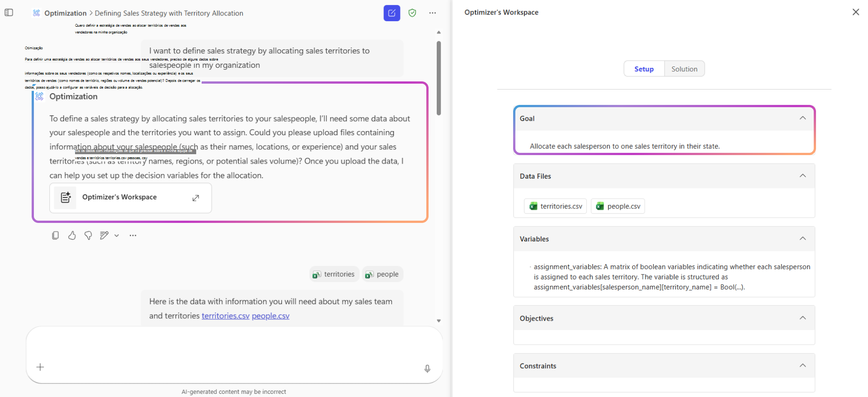Click the Goal text about allocating salesperson
This screenshot has height=397, width=868.
click(625, 146)
